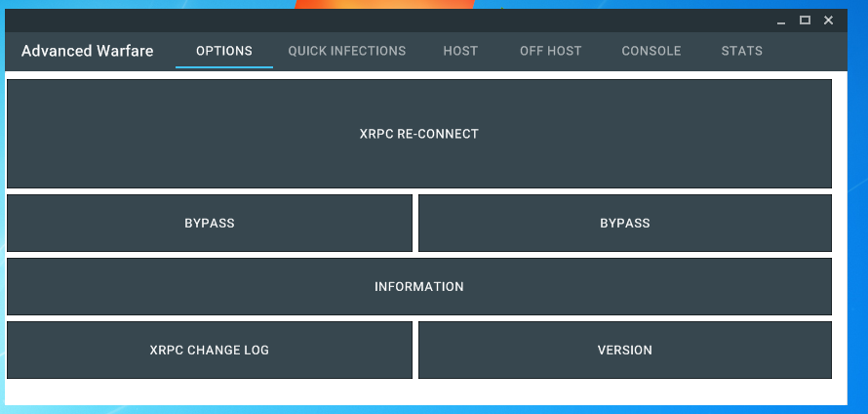Screen dimensions: 868x414
Task: Open the INFORMATION button
Action: 419,286
